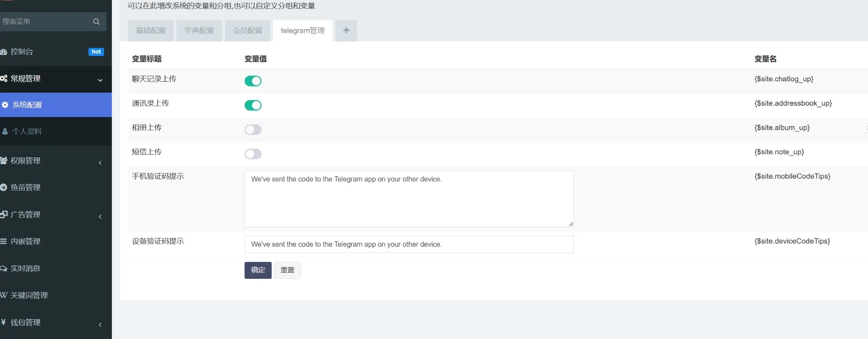Expand the 广告管理 menu arrow

click(100, 217)
